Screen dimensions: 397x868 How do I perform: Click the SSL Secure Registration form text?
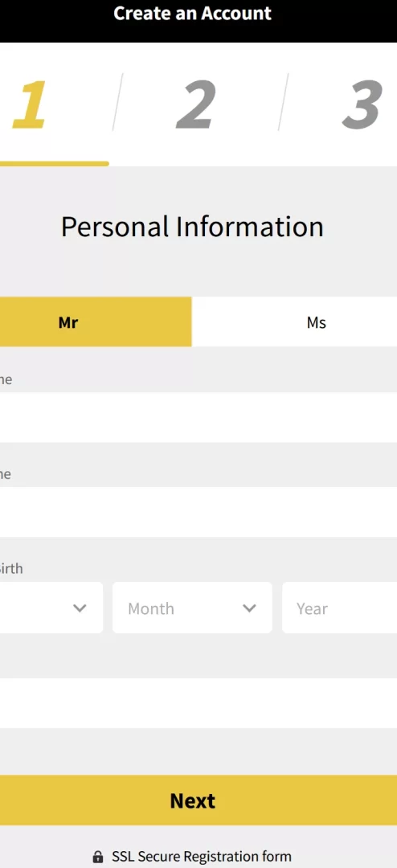[x=202, y=857]
